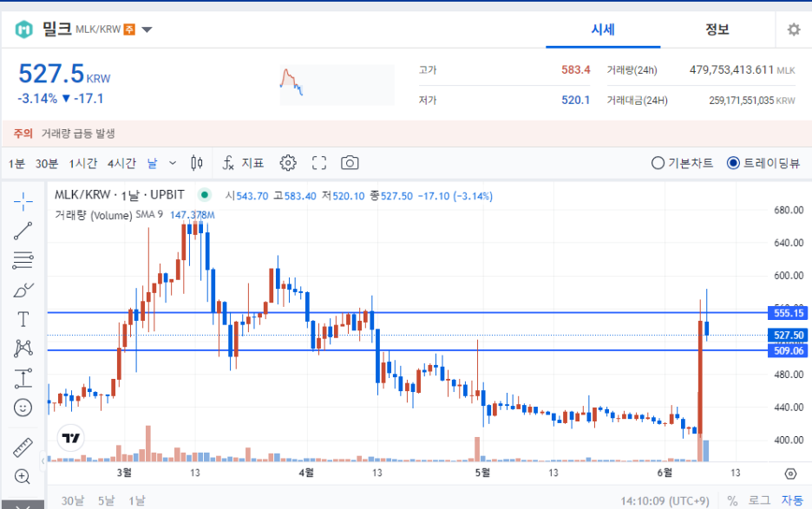Screen dimensions: 812x509
Task: Set chart range to 30날
Action: pyautogui.click(x=73, y=500)
